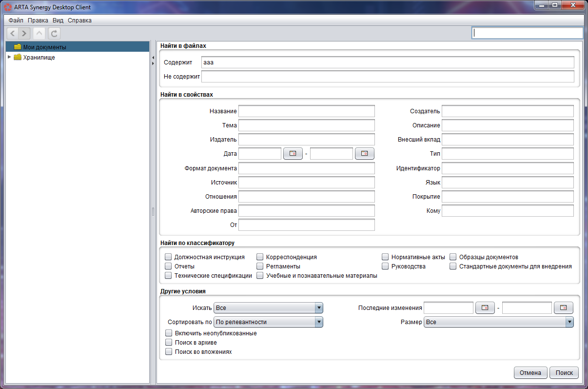588x389 pixels.
Task: Check the Должностная инструкция checkbox
Action: [x=168, y=257]
